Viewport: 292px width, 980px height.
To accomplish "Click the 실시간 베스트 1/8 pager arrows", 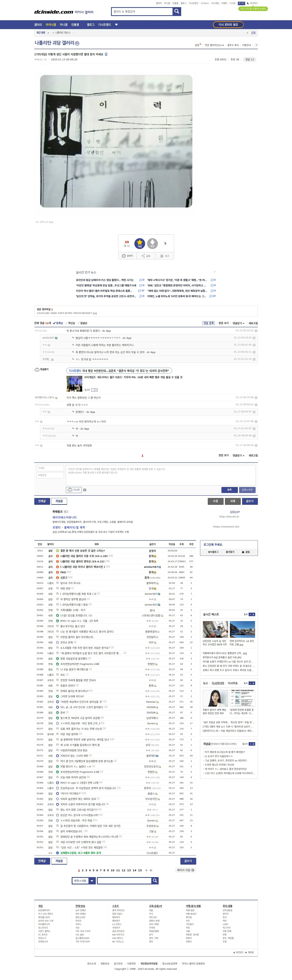I will point(252,614).
